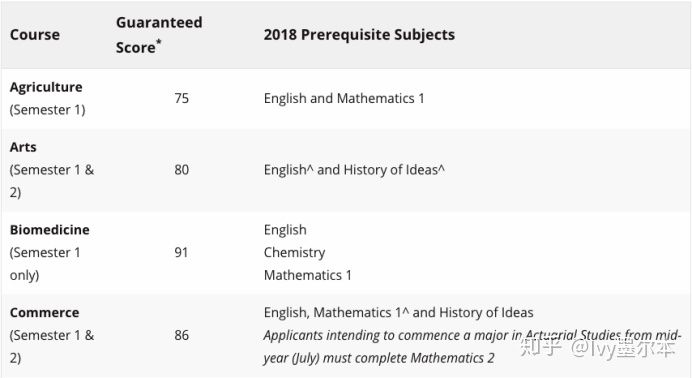Click the Zhihu watermark text
The width and height of the screenshot is (692, 378).
point(598,348)
